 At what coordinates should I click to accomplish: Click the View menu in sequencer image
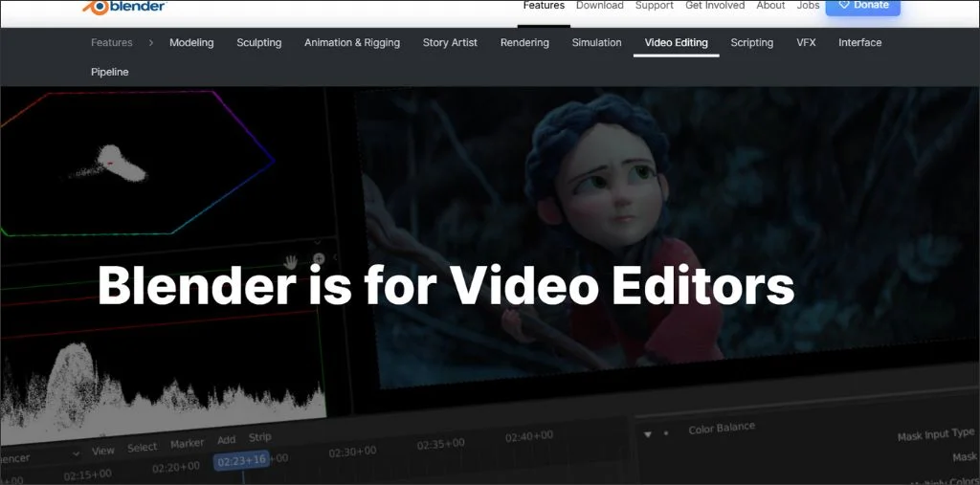(103, 450)
